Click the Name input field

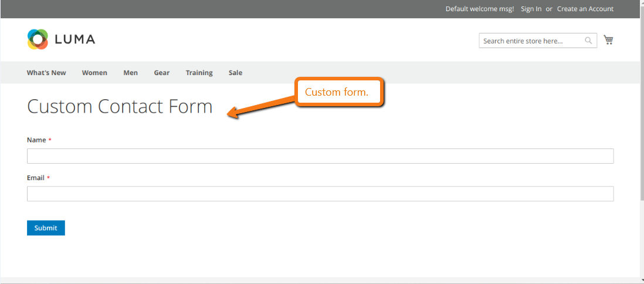tap(320, 156)
